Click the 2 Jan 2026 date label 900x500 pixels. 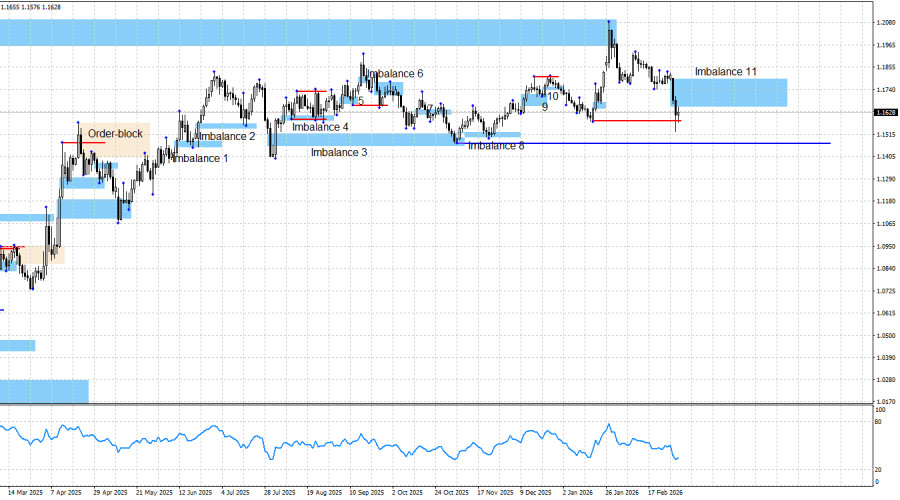pyautogui.click(x=577, y=493)
